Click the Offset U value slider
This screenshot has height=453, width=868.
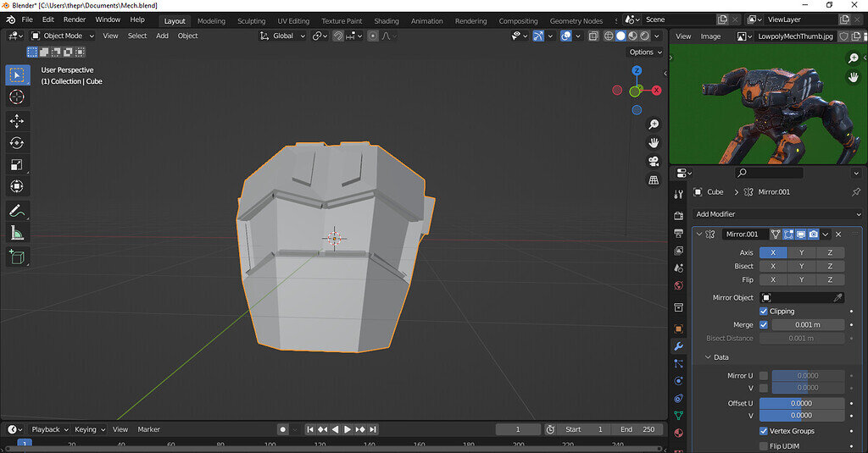coord(801,403)
